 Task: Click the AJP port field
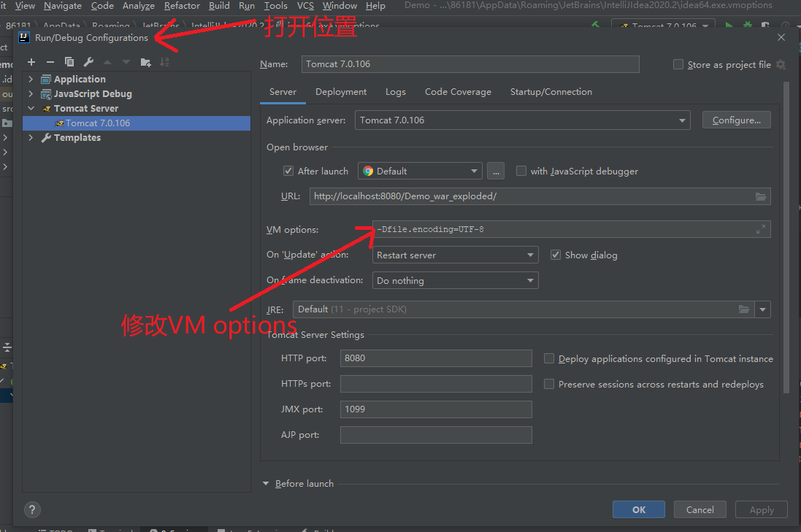(436, 435)
